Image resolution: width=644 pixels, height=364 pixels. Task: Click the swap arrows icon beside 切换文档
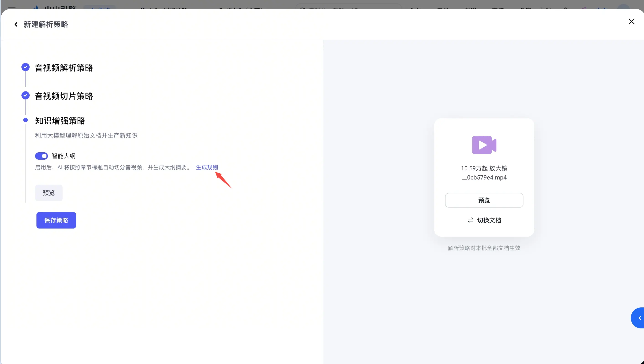pyautogui.click(x=470, y=220)
